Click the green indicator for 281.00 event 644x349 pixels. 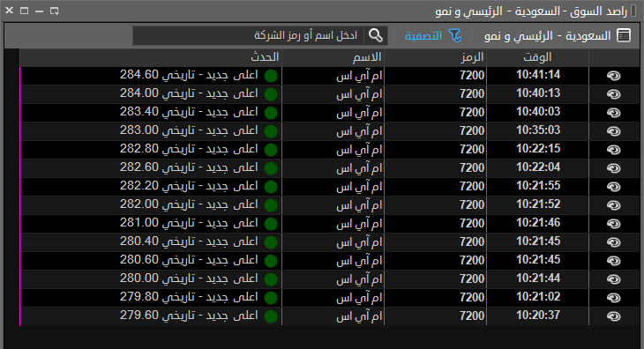pos(271,224)
